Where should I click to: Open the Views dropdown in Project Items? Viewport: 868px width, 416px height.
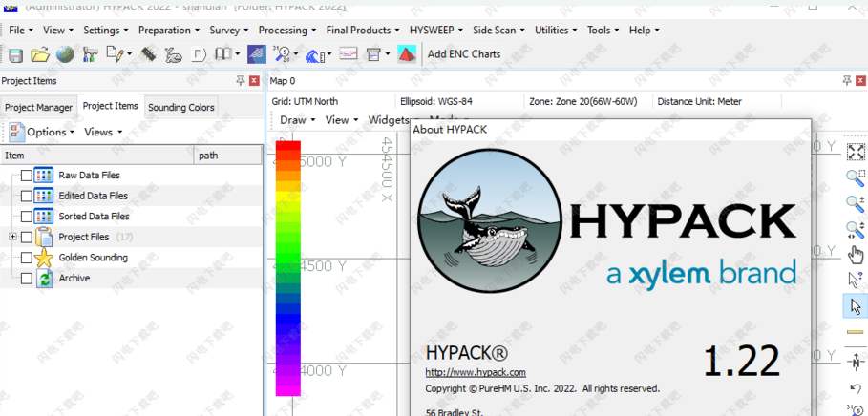pos(103,132)
